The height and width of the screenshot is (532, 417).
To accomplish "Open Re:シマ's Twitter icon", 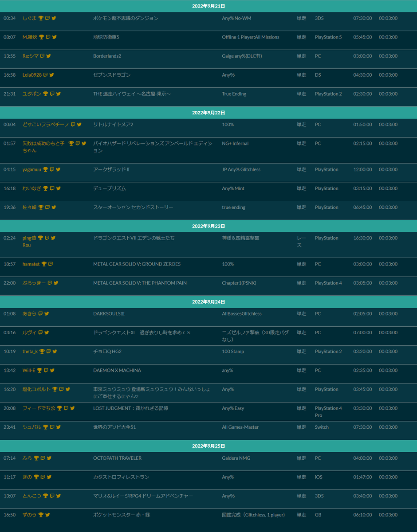I will [x=49, y=56].
